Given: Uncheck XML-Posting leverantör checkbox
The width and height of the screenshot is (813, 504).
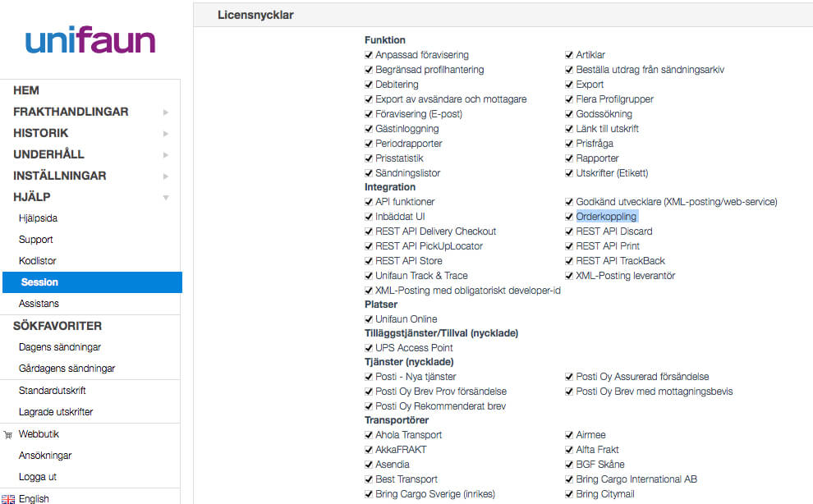Looking at the screenshot, I should point(569,276).
